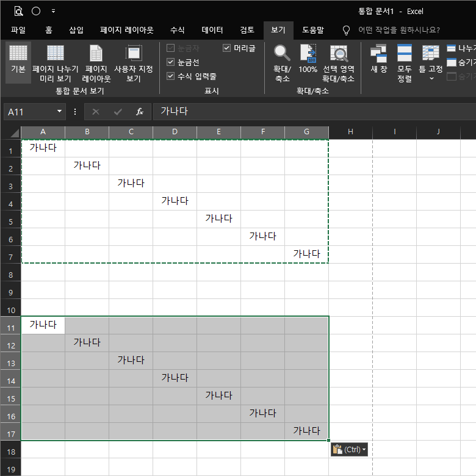
Task: Click the circle touch mode icon
Action: click(36, 11)
